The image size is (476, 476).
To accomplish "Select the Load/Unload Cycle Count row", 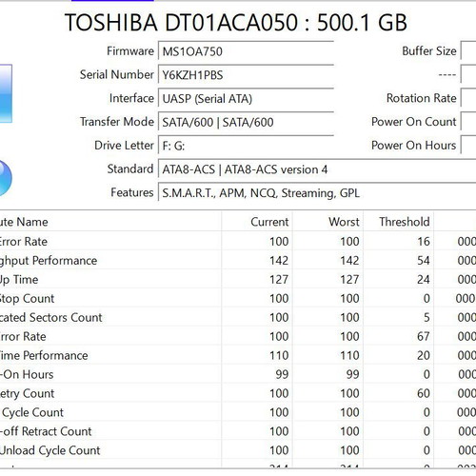I will point(238,450).
